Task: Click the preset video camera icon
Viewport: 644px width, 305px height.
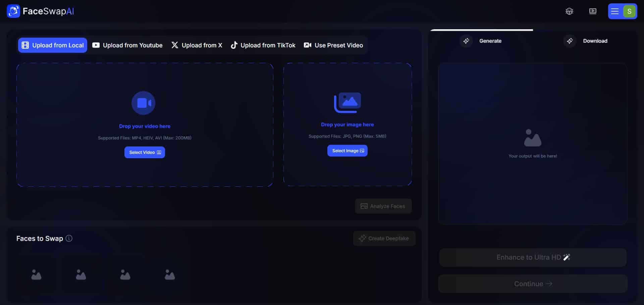Action: (308, 45)
